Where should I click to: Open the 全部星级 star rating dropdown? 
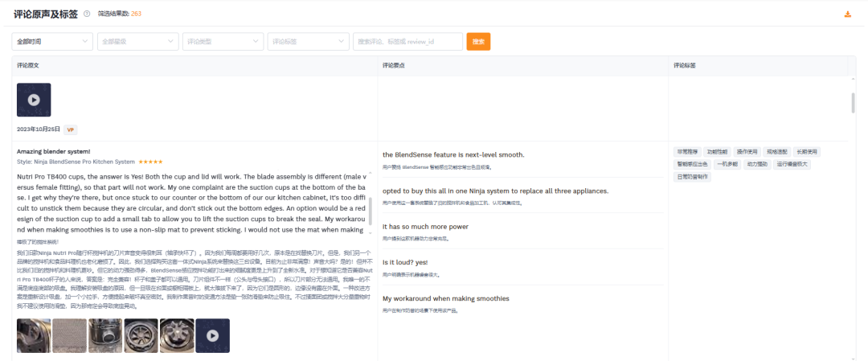[x=138, y=42]
